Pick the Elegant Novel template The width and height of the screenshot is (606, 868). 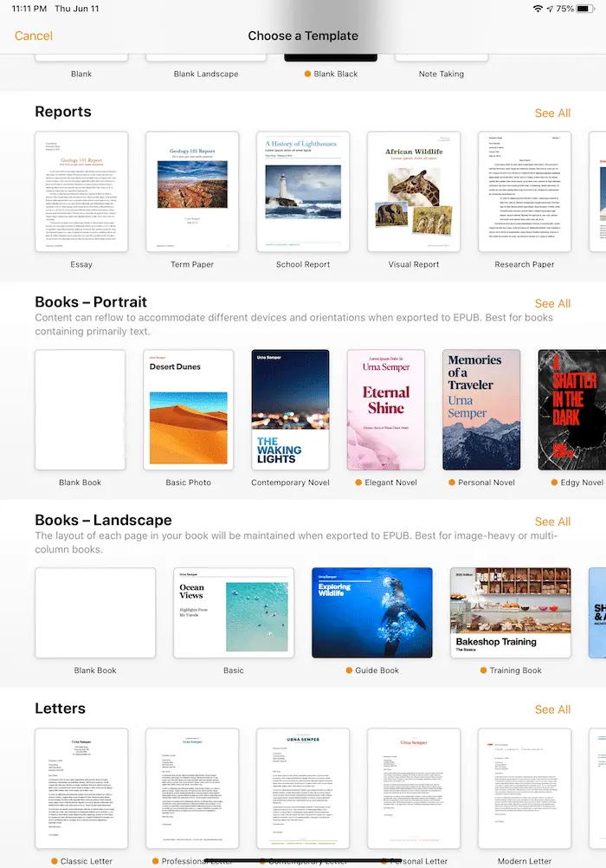click(386, 410)
